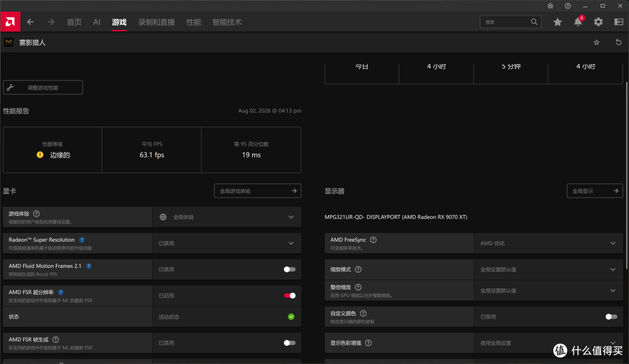Show help for 显示色彩增强

pyautogui.click(x=368, y=342)
